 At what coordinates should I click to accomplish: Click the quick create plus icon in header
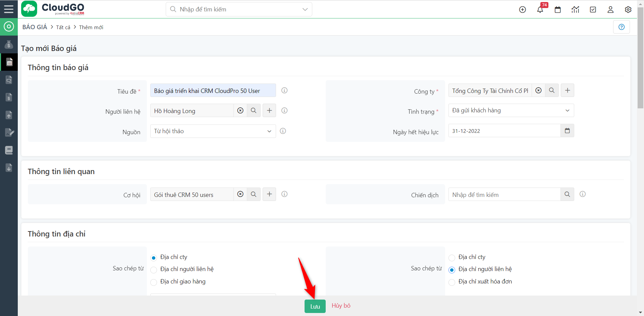tap(522, 10)
